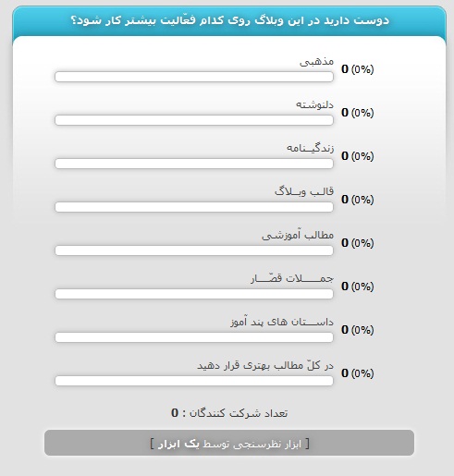Select the قالب وبلاگ option label
The image size is (454, 476).
tap(304, 191)
